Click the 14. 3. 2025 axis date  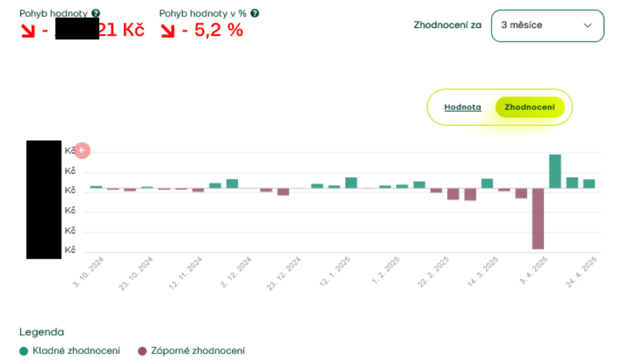click(x=484, y=273)
